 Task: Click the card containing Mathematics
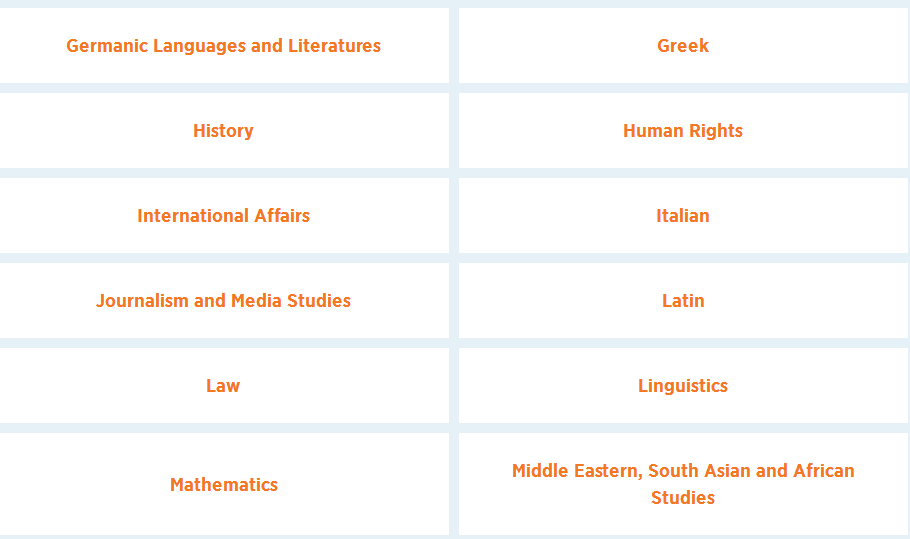tap(224, 484)
